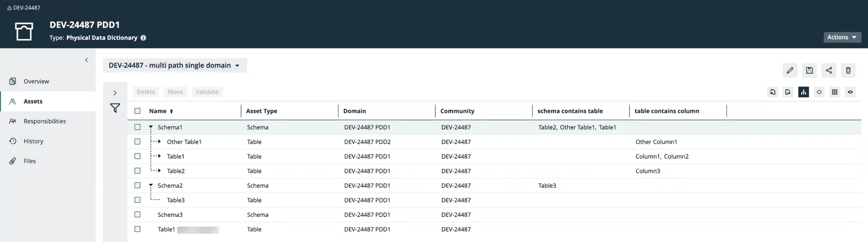Screen dimensions: 868x242
Task: Save the view with floppy disk icon
Action: point(809,70)
